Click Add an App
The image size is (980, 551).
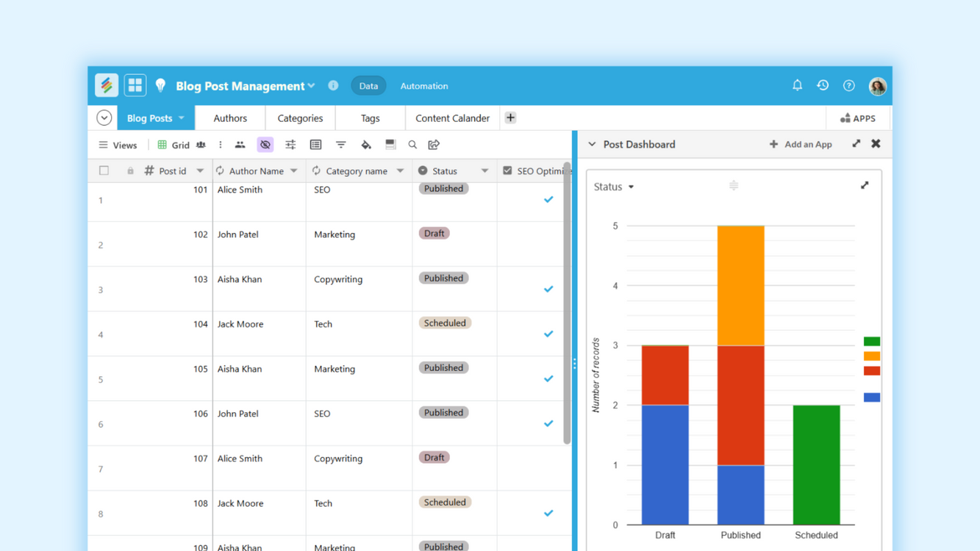coord(801,144)
